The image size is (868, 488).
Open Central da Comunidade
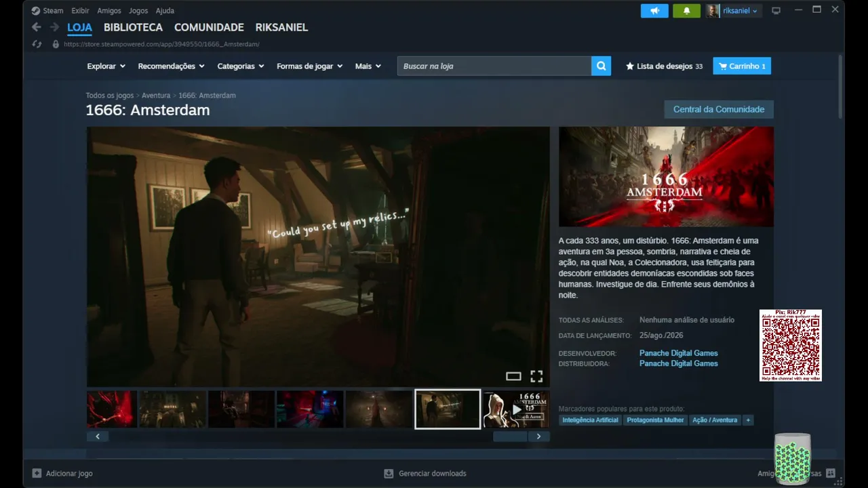tap(719, 109)
